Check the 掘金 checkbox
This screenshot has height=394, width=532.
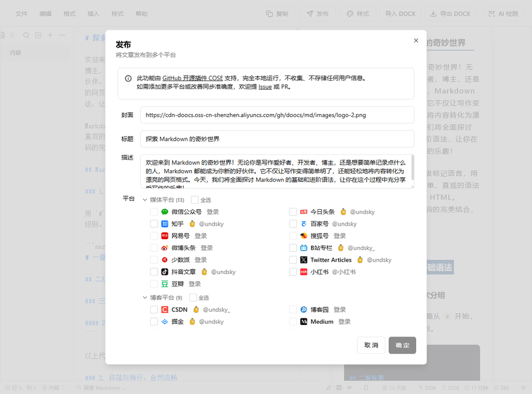point(154,321)
